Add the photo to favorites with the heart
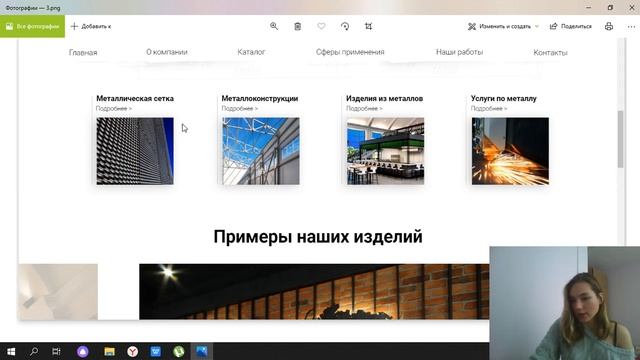Image resolution: width=640 pixels, height=360 pixels. 321,26
